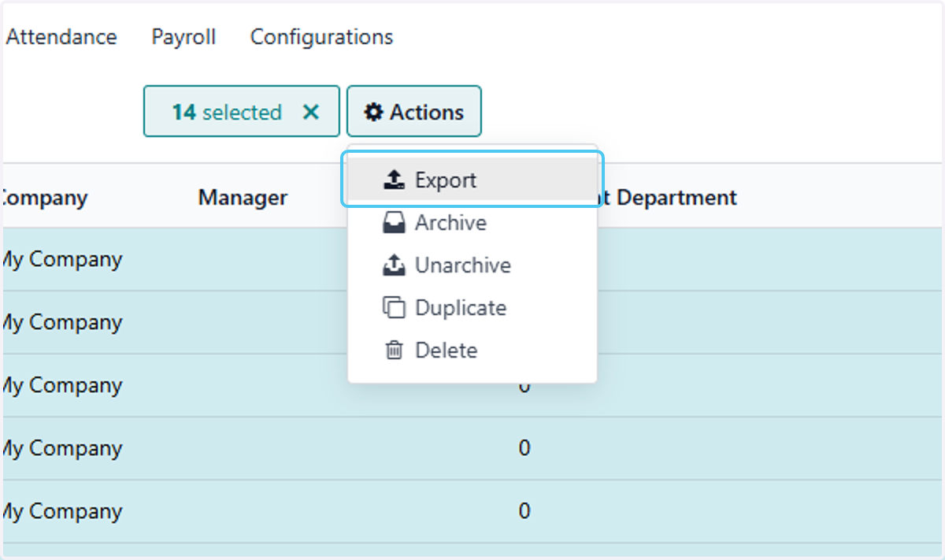
Task: Click the Delete trash icon
Action: click(x=394, y=350)
